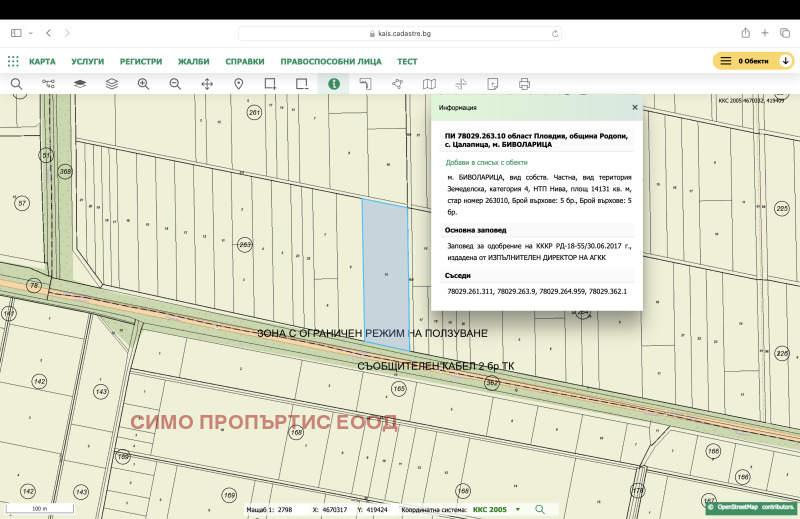Click the search magnifier tool in map toolbar
Viewport: 800px width, 519px height.
16,84
